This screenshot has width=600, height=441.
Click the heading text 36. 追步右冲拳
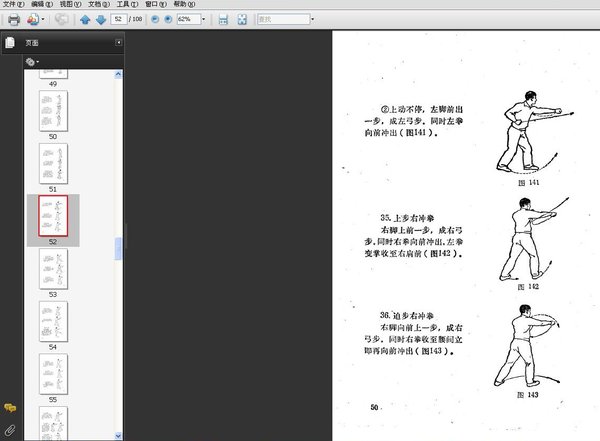[x=407, y=315]
